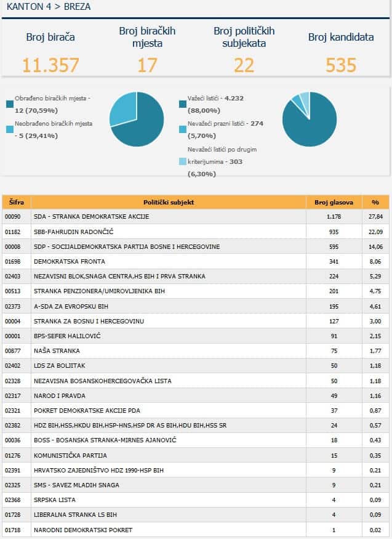392x539 pixels.
Task: Sort by Broj glasova column header
Action: tap(333, 202)
